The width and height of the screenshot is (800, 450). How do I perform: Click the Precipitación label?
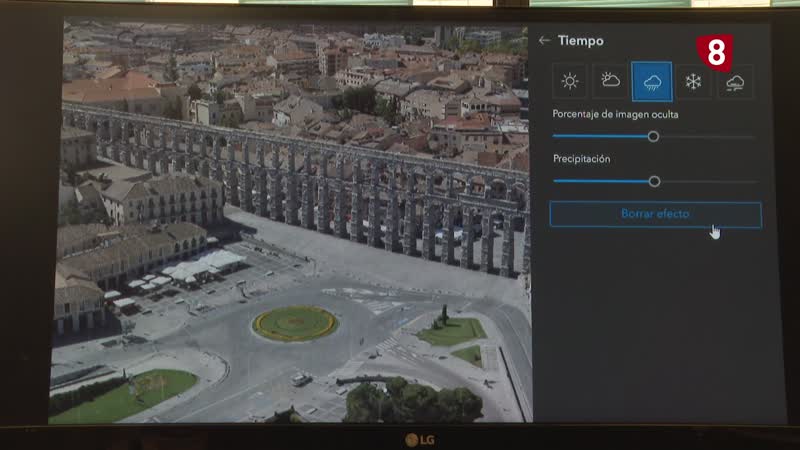(x=582, y=159)
